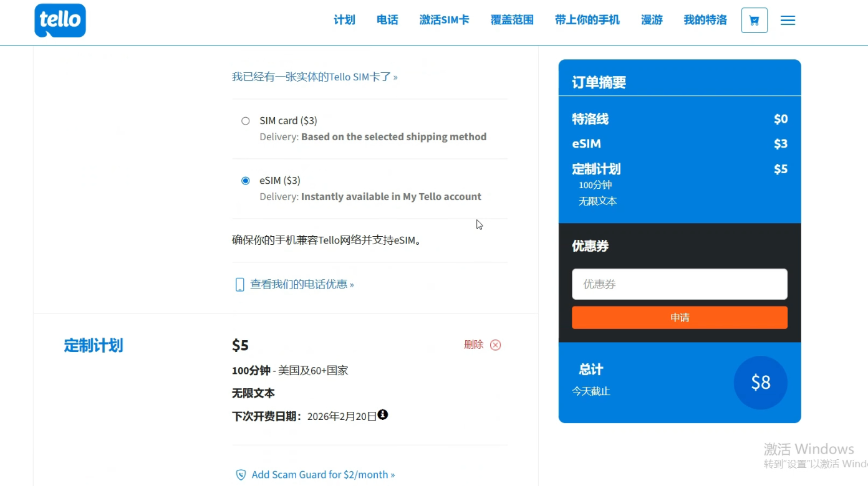Click the 定制计划 section heading on left

point(94,345)
